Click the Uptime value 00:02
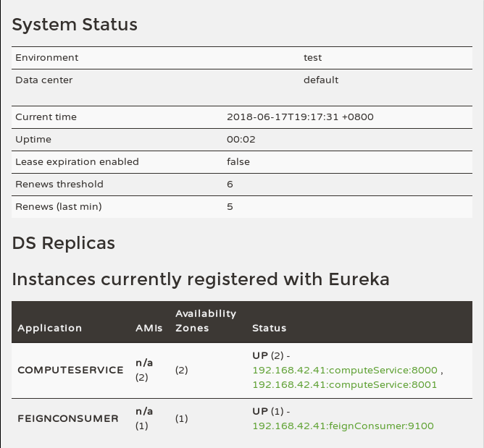This screenshot has width=484, height=448. click(241, 139)
